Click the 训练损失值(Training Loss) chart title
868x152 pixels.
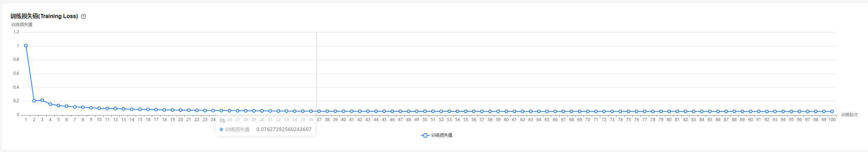pyautogui.click(x=44, y=16)
